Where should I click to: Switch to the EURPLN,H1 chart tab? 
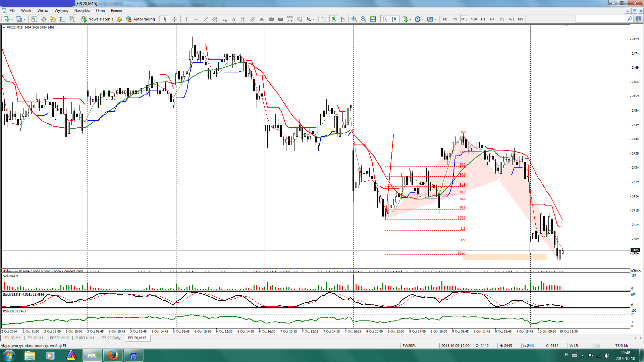click(85, 338)
